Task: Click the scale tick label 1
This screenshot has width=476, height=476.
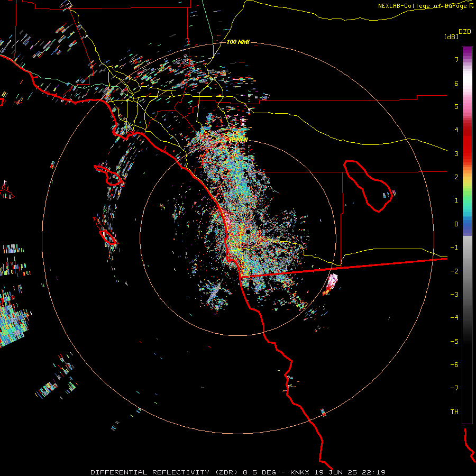Action: tap(456, 200)
